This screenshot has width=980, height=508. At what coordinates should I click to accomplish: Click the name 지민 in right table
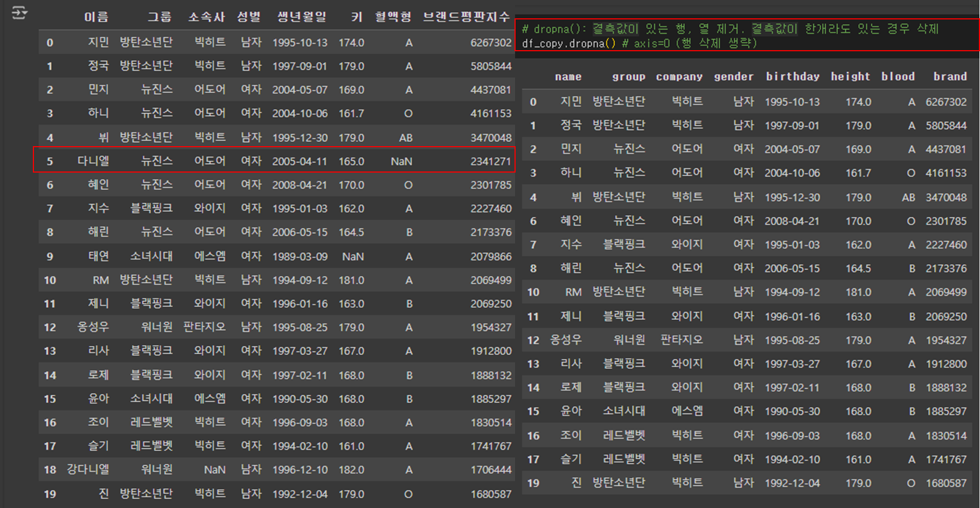(x=571, y=101)
